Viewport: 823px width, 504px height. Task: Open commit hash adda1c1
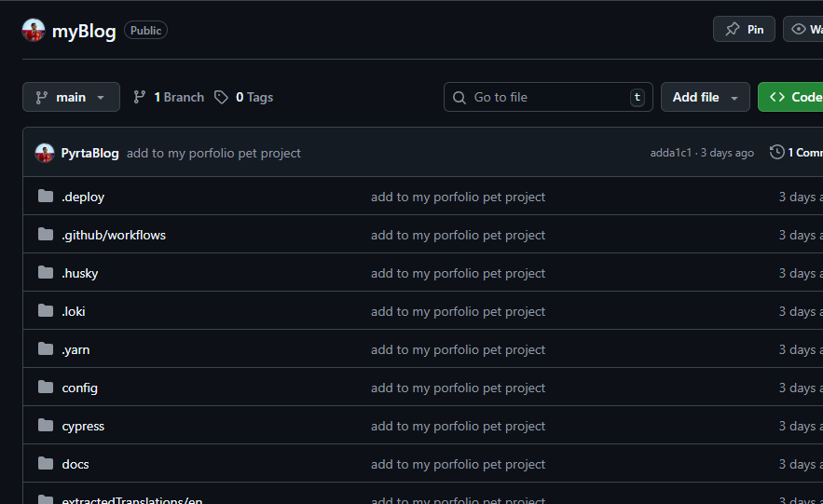point(670,153)
